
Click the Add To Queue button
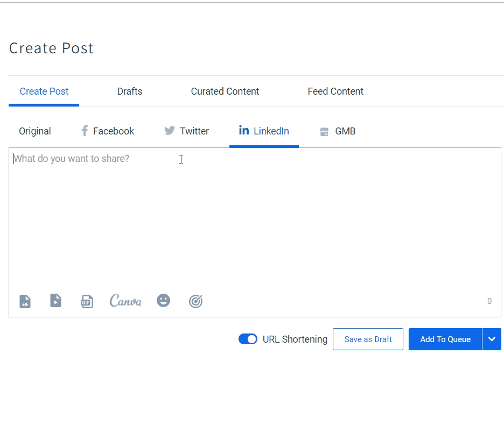445,339
